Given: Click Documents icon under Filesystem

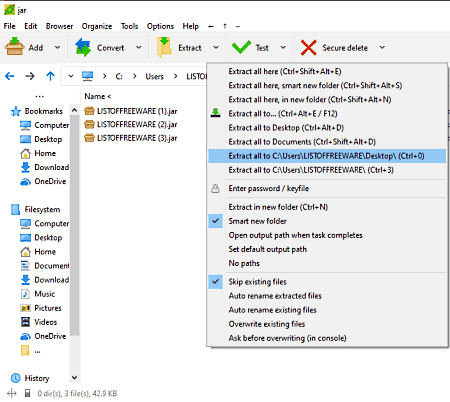Looking at the screenshot, I should click(x=25, y=266).
